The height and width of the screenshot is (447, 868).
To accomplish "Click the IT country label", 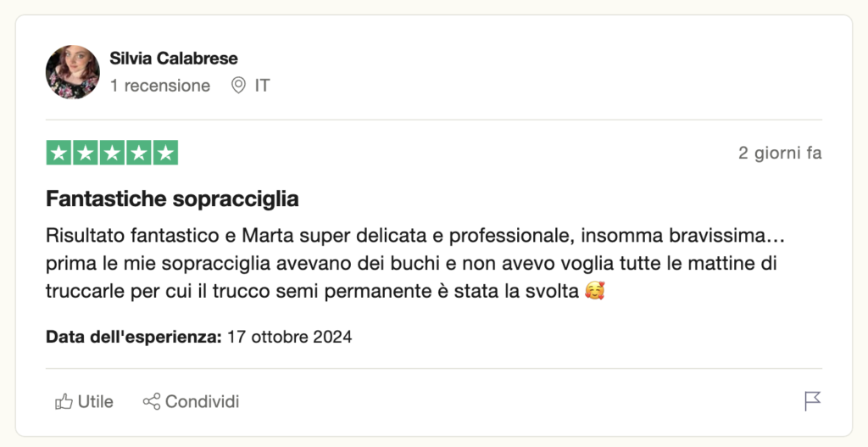I will 262,86.
